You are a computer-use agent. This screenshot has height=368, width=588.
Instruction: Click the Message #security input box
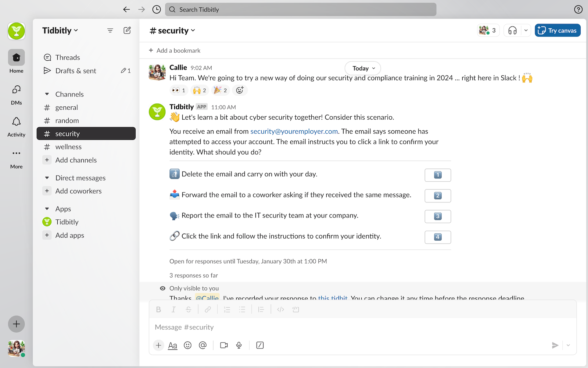362,327
